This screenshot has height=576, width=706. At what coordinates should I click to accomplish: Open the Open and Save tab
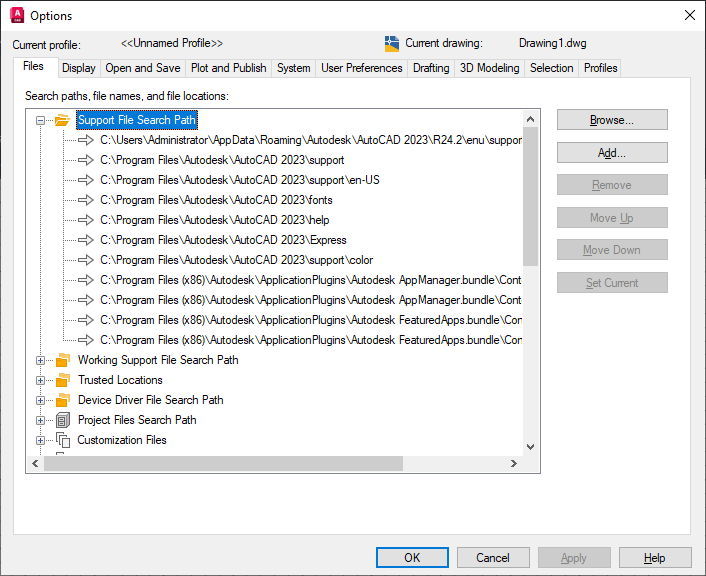[x=143, y=68]
